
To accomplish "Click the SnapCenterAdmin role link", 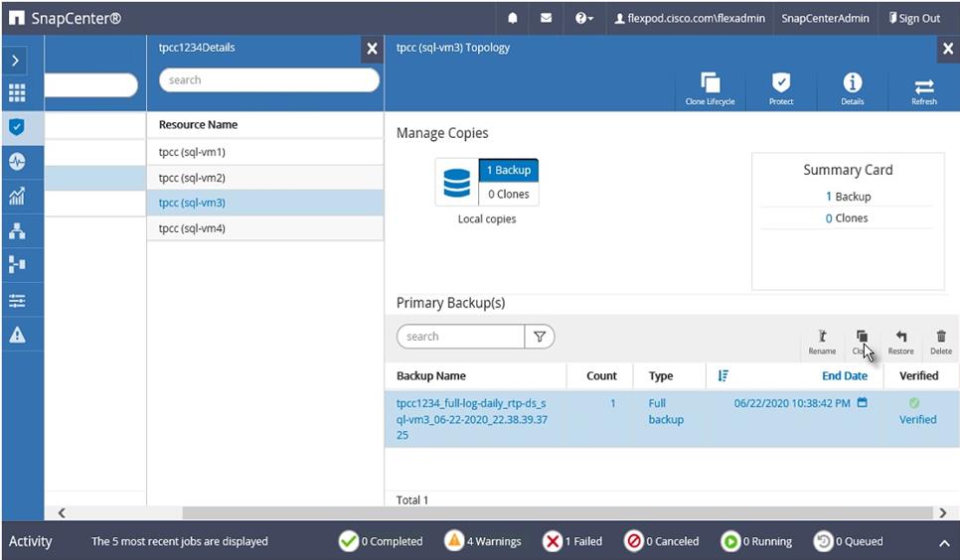I will pos(825,18).
